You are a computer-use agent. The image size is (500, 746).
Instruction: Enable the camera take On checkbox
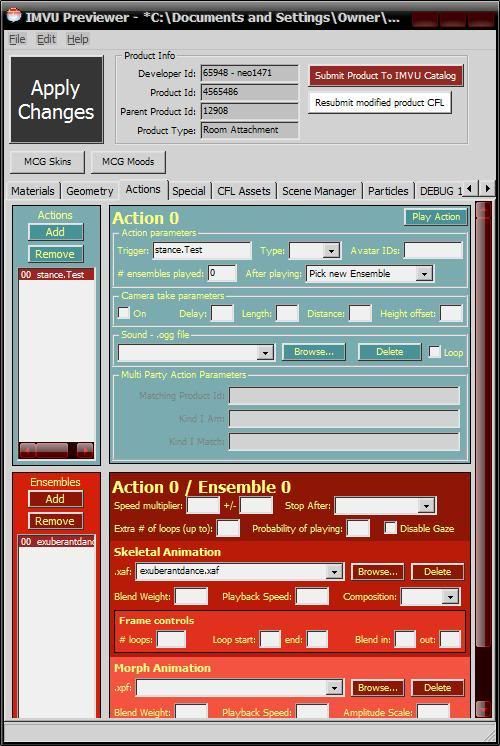[x=124, y=313]
